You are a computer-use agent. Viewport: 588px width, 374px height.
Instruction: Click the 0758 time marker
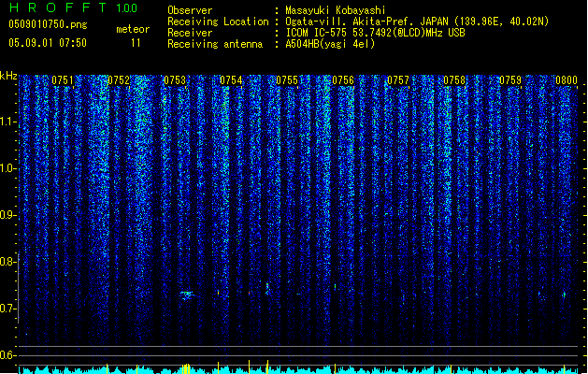454,80
